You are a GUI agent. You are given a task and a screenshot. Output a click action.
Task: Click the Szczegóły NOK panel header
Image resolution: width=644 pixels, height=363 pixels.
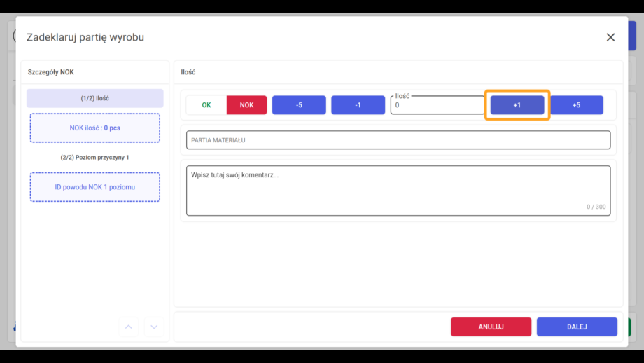click(x=51, y=72)
